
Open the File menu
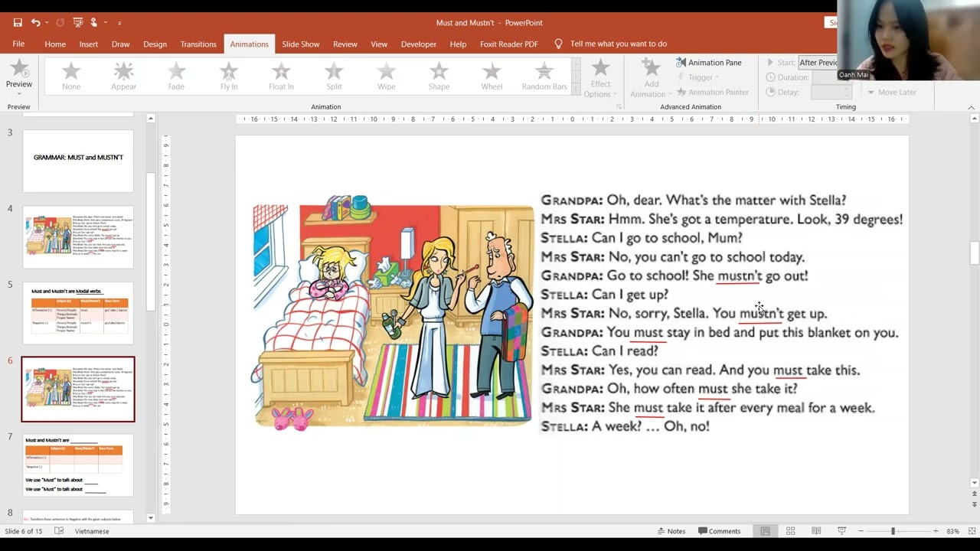pos(18,44)
